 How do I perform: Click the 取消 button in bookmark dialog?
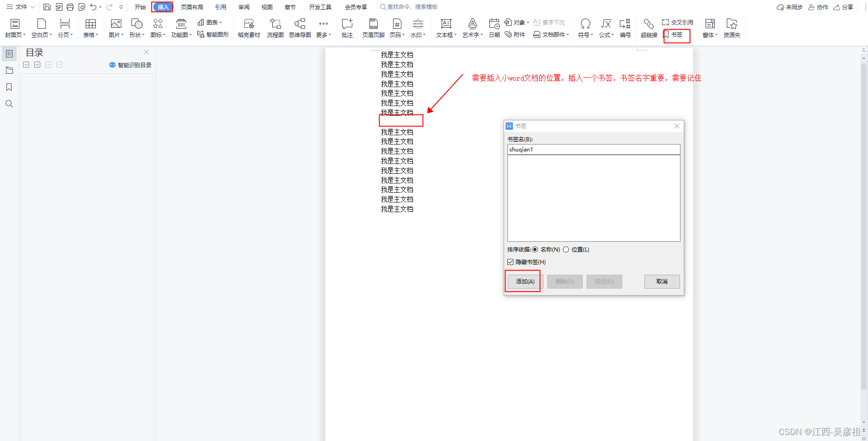[x=662, y=282]
